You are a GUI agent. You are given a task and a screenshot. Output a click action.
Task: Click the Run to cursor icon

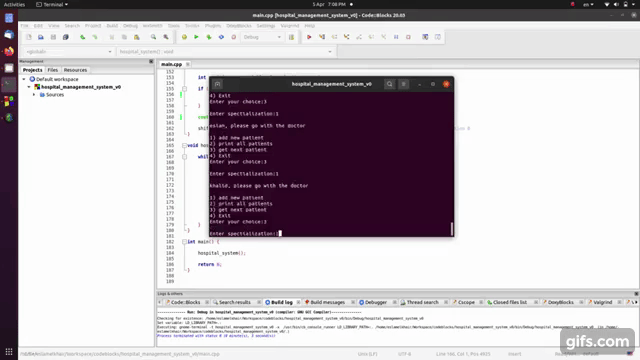(322, 37)
